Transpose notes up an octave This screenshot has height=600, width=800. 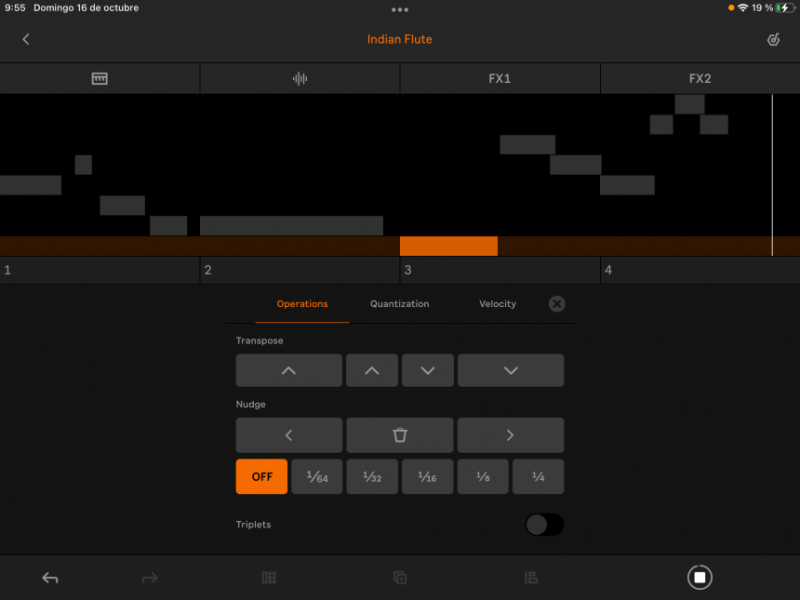point(289,370)
